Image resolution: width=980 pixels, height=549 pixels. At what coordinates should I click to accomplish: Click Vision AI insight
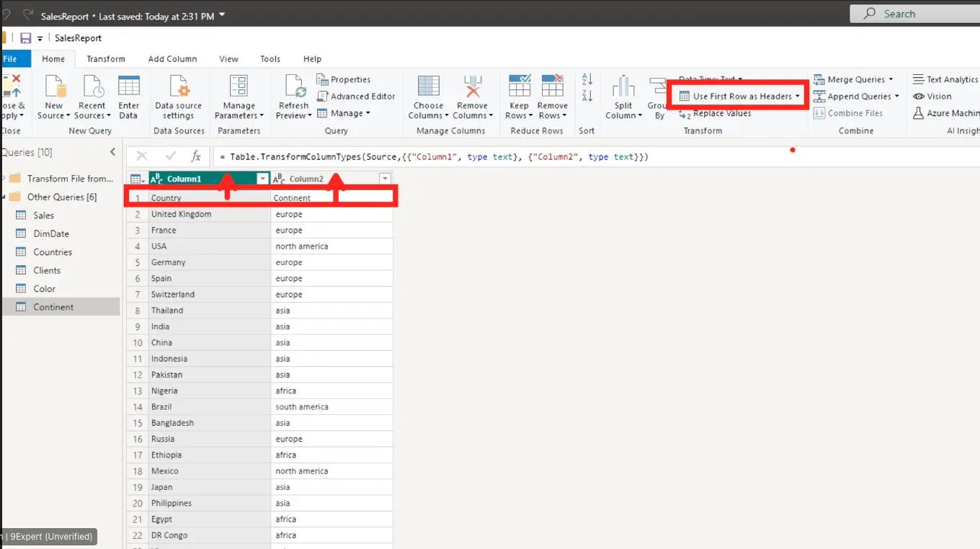tap(932, 96)
